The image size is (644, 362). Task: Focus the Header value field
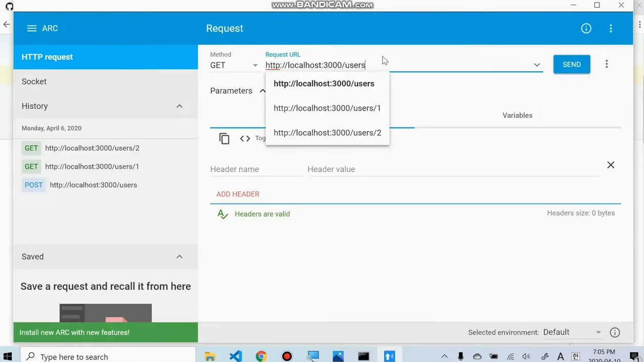453,169
